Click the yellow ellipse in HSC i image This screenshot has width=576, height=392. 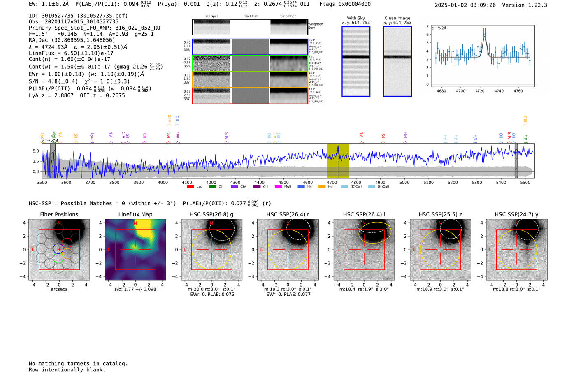[x=375, y=232]
